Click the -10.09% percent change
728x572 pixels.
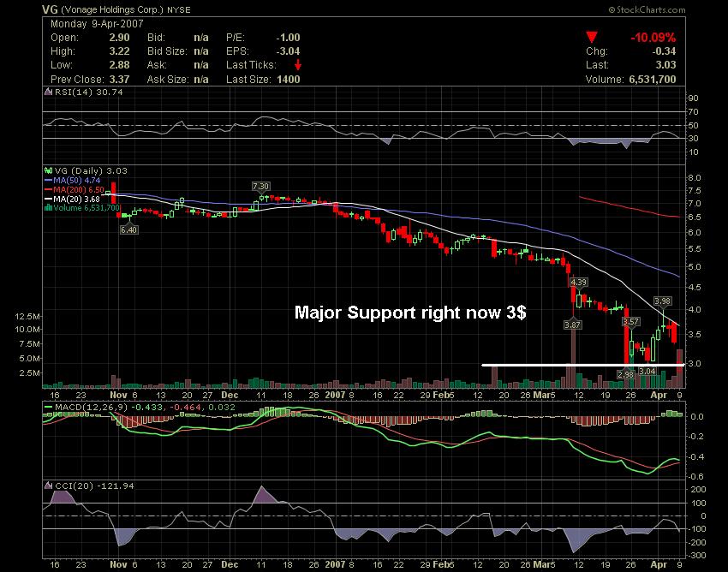coord(653,38)
